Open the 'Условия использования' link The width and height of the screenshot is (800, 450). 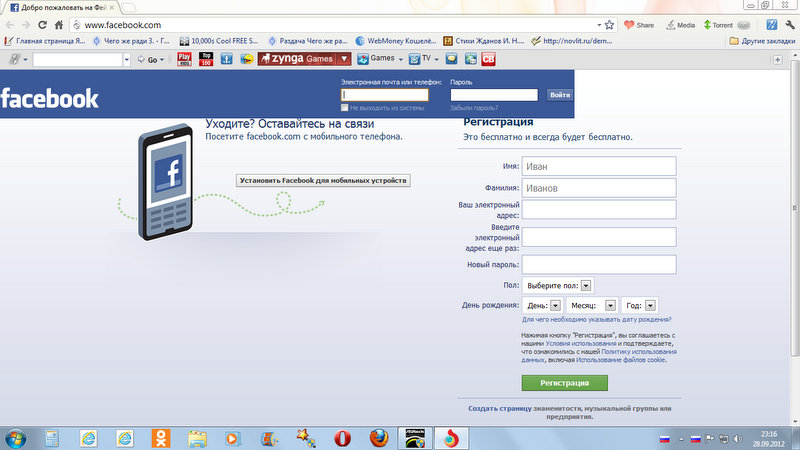581,343
